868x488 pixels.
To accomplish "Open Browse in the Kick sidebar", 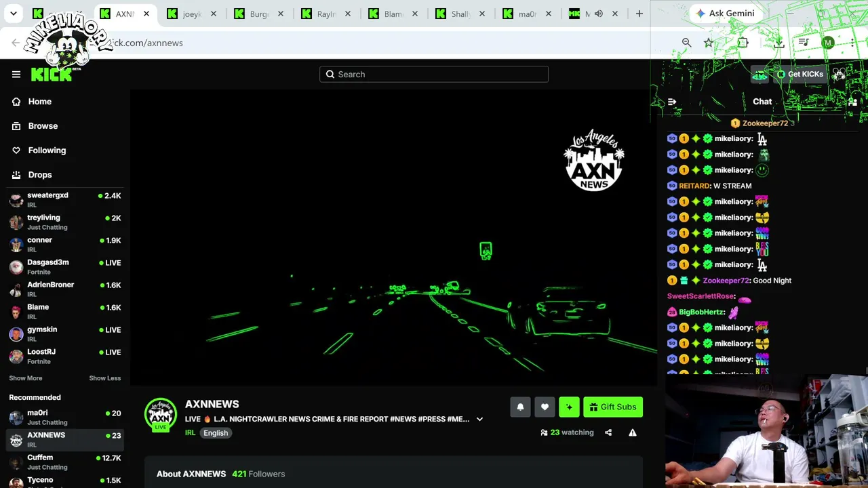I will click(43, 126).
